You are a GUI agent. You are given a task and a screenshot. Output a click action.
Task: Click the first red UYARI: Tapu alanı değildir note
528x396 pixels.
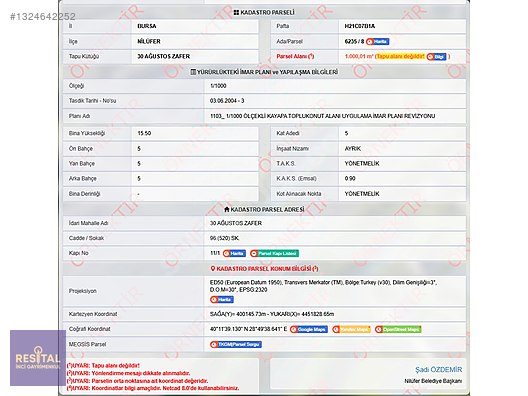coord(103,366)
